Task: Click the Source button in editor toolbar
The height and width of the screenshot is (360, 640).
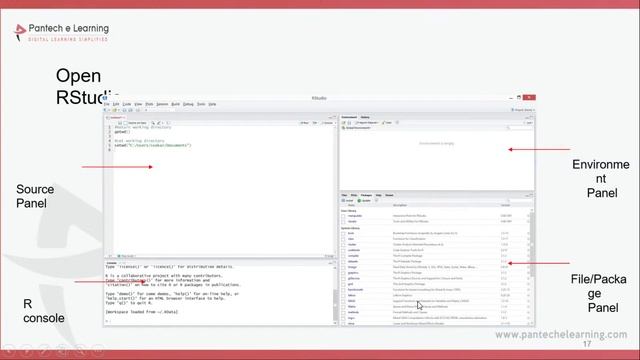Action: click(x=327, y=123)
